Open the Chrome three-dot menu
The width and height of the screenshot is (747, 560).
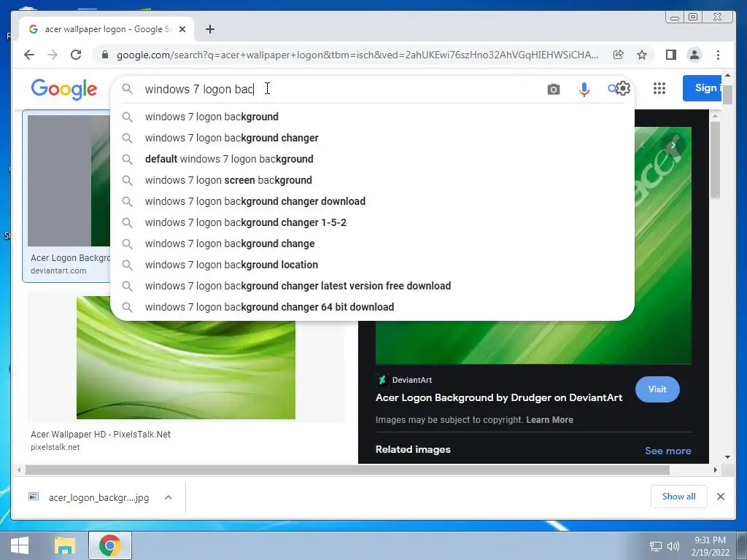click(718, 55)
